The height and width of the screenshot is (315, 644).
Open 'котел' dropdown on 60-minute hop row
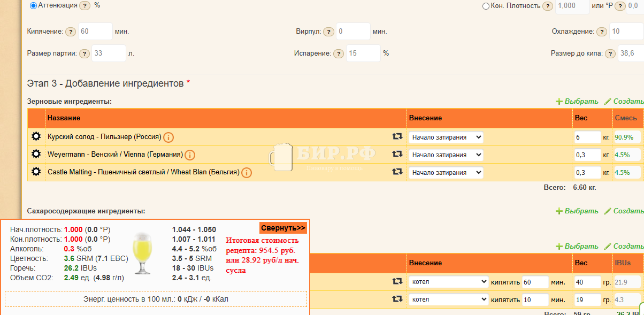(x=448, y=282)
